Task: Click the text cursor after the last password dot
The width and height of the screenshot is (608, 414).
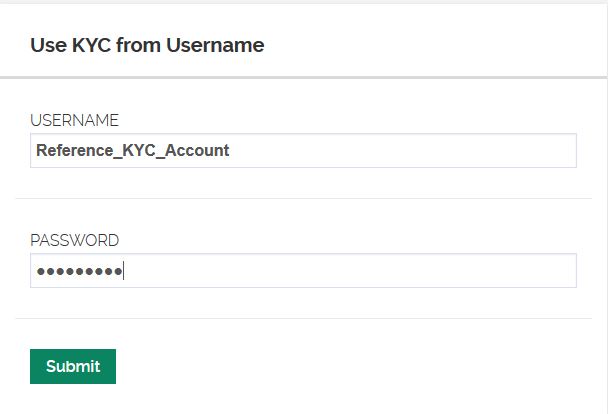Action: (x=123, y=272)
